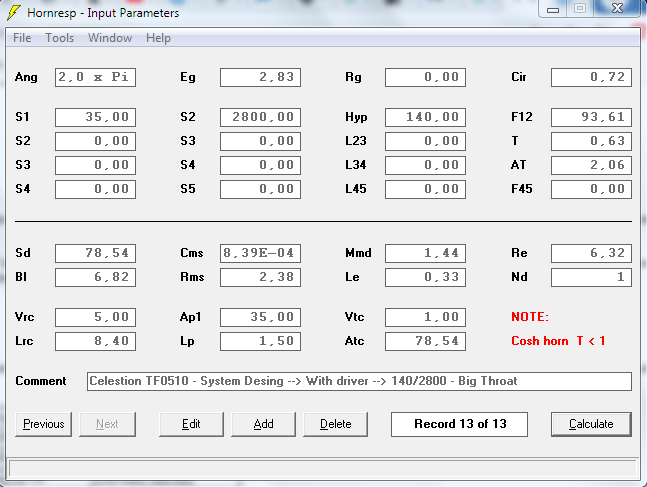The width and height of the screenshot is (647, 487).
Task: Select the Cir field value 0,72
Action: [591, 78]
